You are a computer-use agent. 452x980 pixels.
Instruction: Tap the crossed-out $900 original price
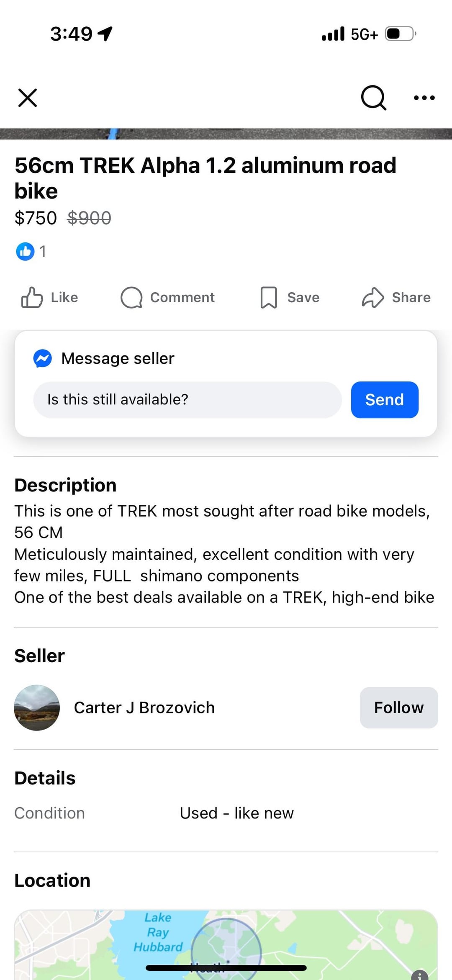pos(89,218)
